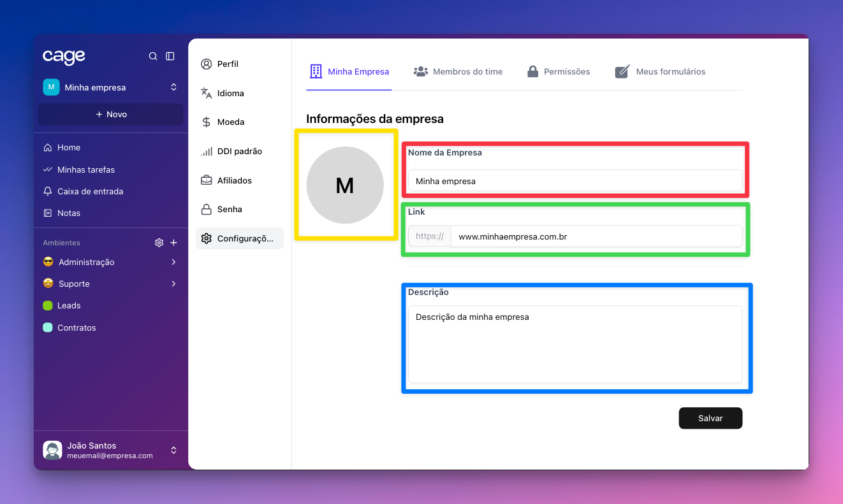Click the Nome da Empresa input field
The width and height of the screenshot is (843, 504).
coord(575,181)
